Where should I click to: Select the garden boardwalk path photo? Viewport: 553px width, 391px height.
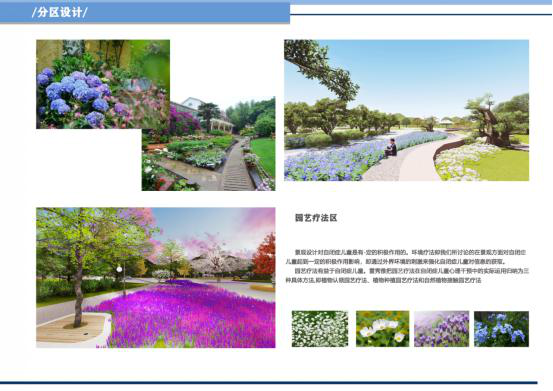(x=208, y=144)
